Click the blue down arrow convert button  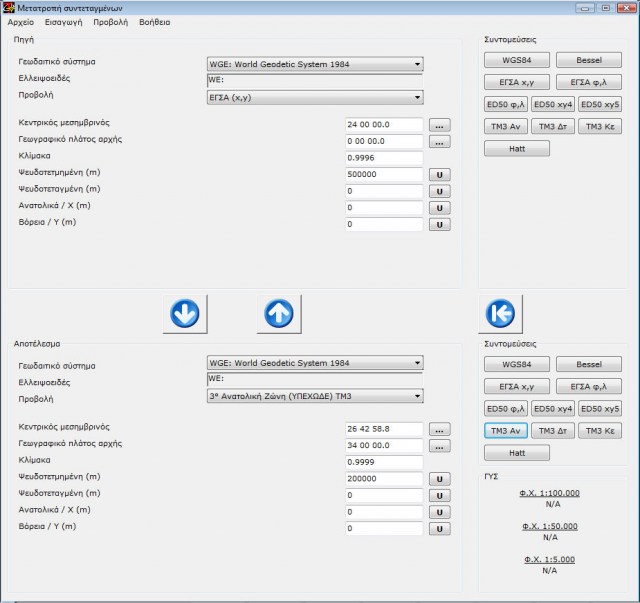coord(184,313)
